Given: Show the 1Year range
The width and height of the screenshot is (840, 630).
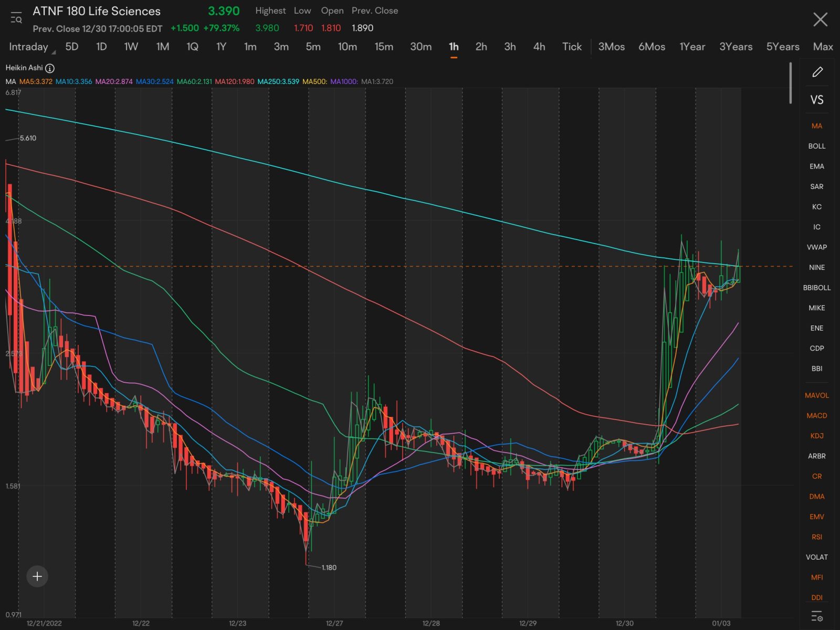Looking at the screenshot, I should 692,47.
